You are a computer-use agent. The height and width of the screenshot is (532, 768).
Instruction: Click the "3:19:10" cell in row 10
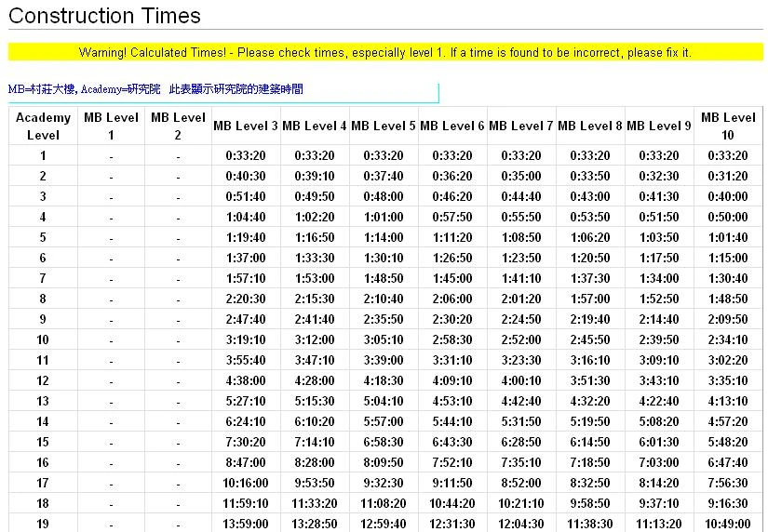point(246,339)
